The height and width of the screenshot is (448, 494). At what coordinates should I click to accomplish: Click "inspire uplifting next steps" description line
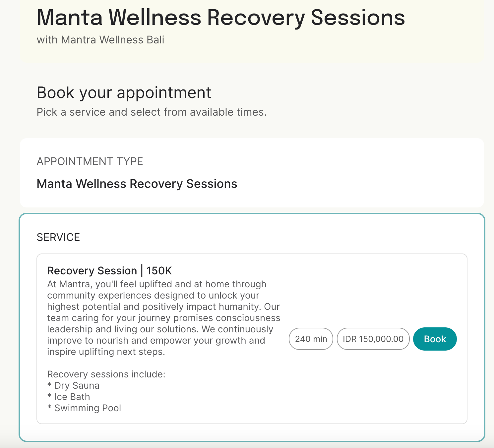point(106,352)
